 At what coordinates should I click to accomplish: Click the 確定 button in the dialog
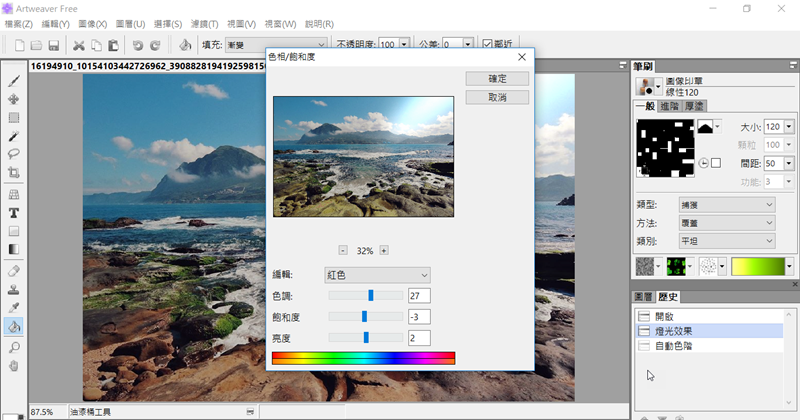pos(496,78)
